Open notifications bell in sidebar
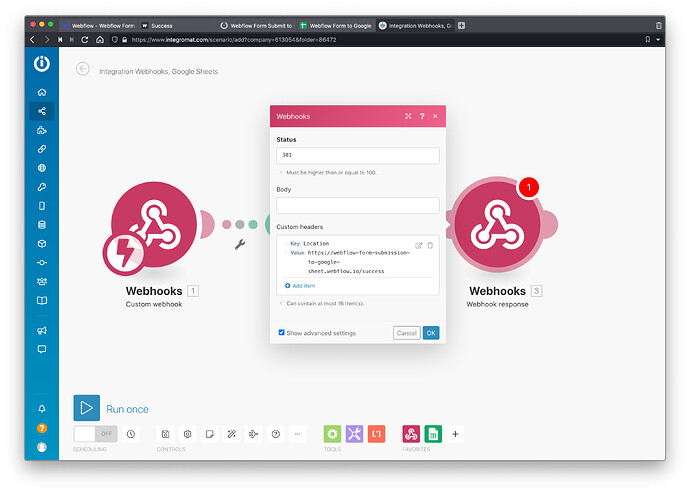The height and width of the screenshot is (493, 690). coord(42,408)
